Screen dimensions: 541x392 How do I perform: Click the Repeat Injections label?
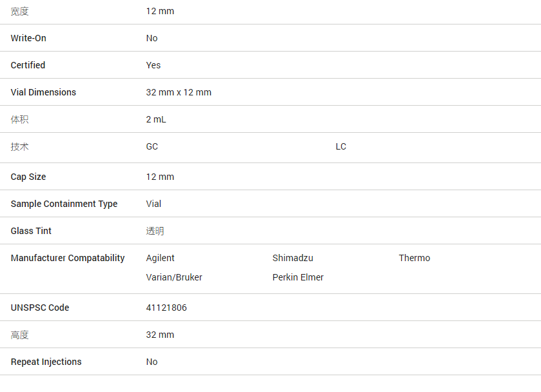[46, 362]
